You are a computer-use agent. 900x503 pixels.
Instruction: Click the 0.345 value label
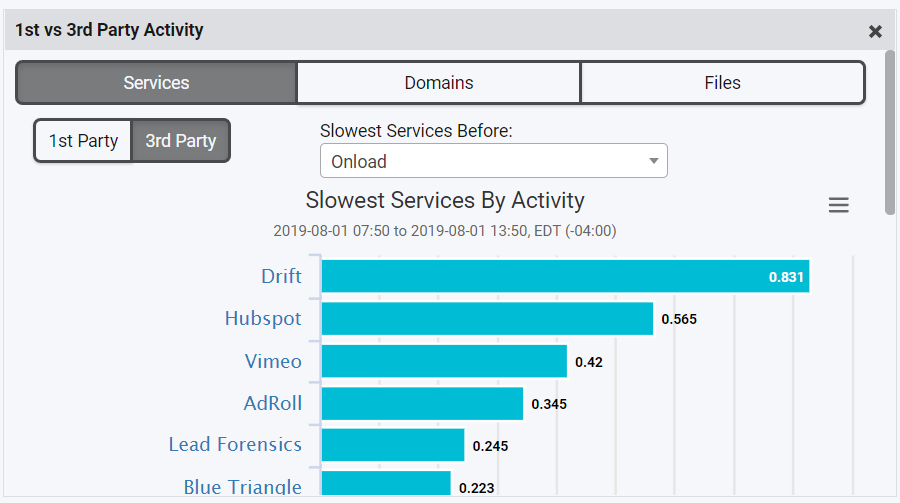549,404
